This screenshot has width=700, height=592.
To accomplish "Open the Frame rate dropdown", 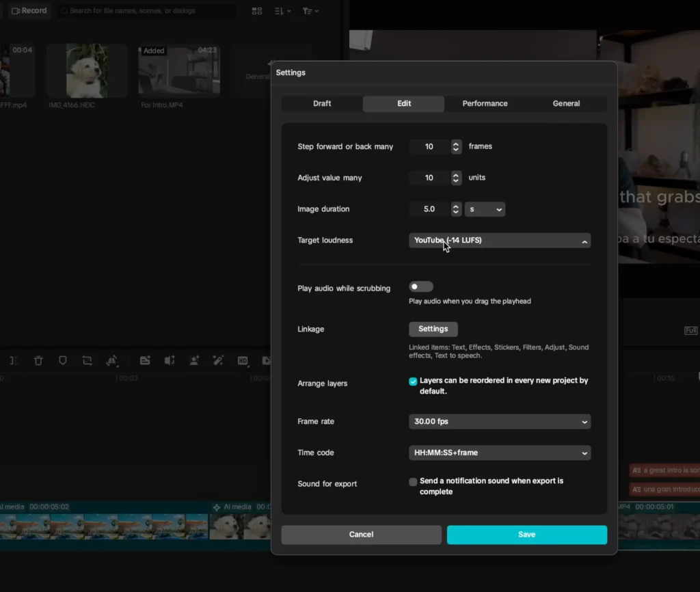I will pos(500,422).
